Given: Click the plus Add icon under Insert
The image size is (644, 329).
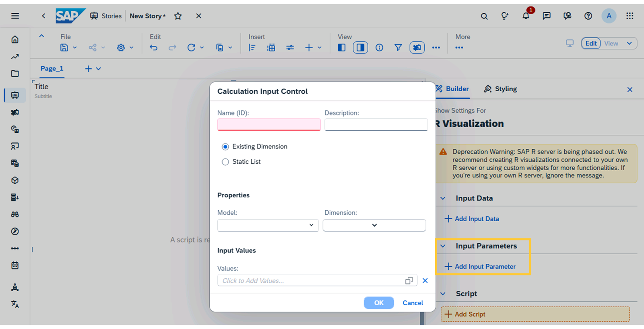Looking at the screenshot, I should (x=309, y=47).
